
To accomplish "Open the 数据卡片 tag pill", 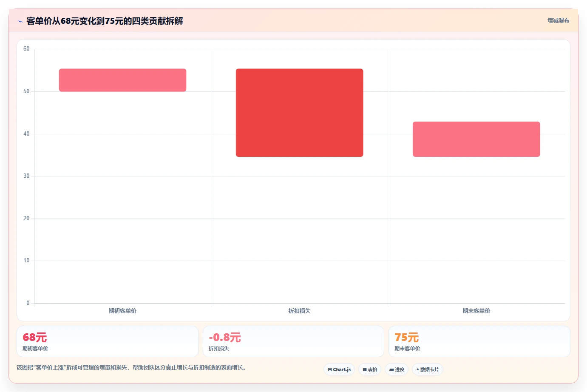I will (428, 369).
